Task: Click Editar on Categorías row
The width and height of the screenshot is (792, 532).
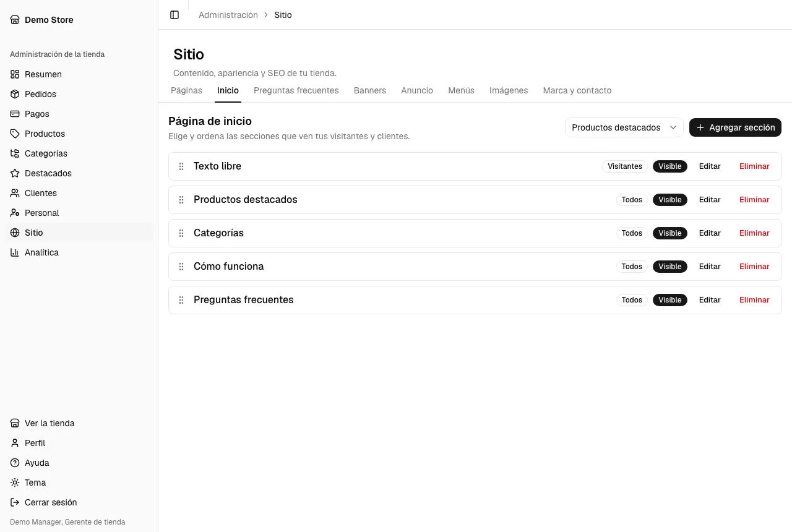Action: [710, 233]
